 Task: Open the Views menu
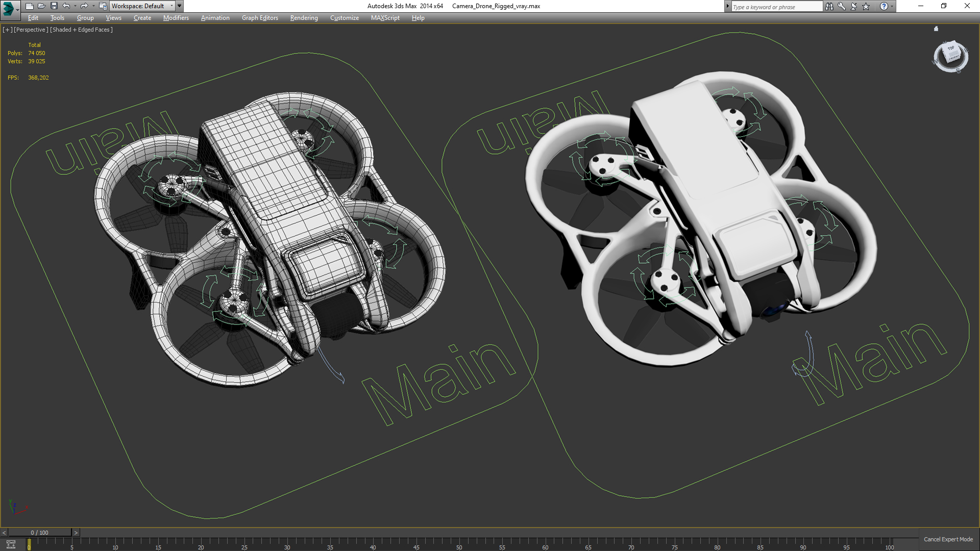[x=114, y=18]
